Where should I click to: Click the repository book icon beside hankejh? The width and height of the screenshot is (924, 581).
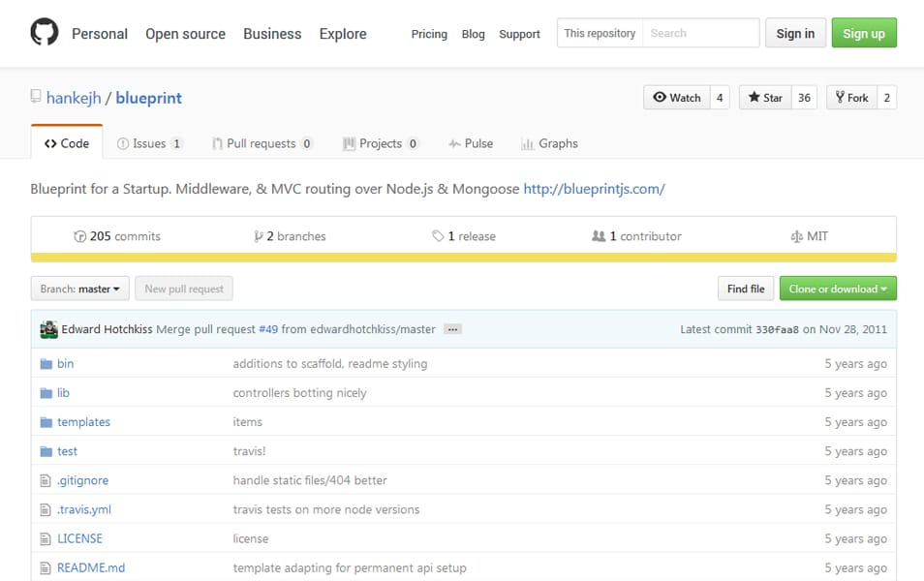[x=36, y=97]
